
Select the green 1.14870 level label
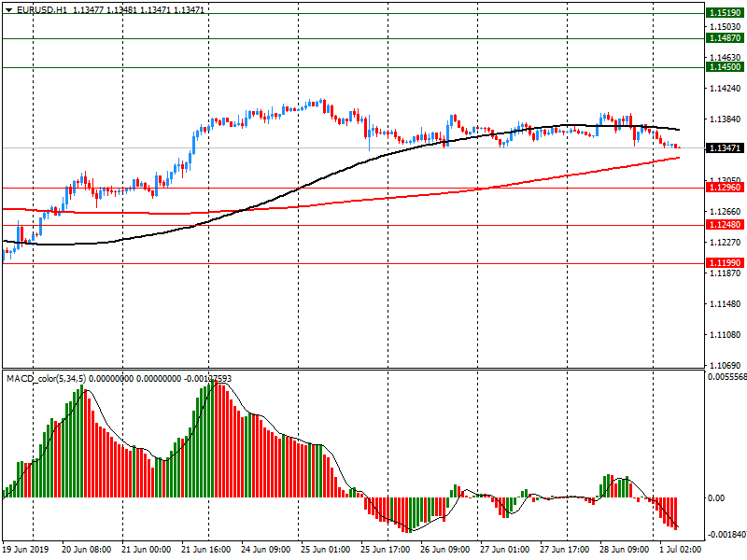(x=725, y=38)
